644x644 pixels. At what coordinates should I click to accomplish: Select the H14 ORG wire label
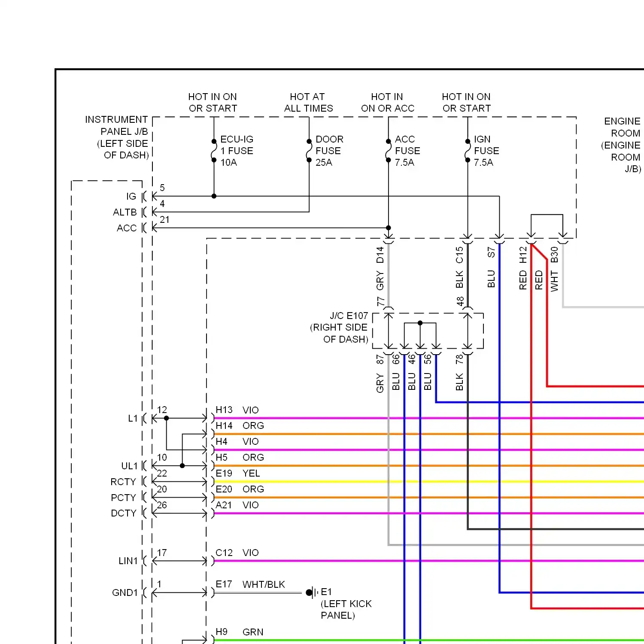(240, 426)
